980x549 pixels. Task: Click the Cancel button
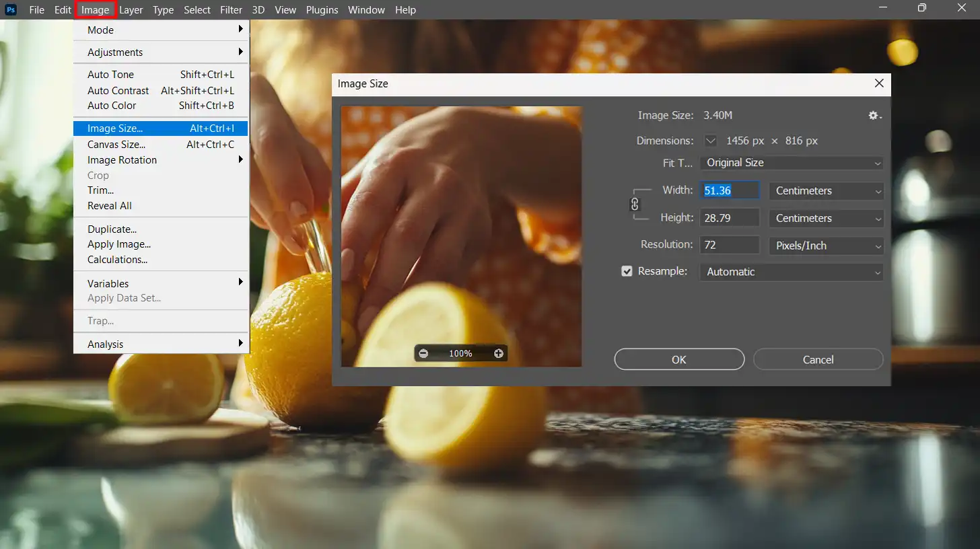tap(818, 359)
